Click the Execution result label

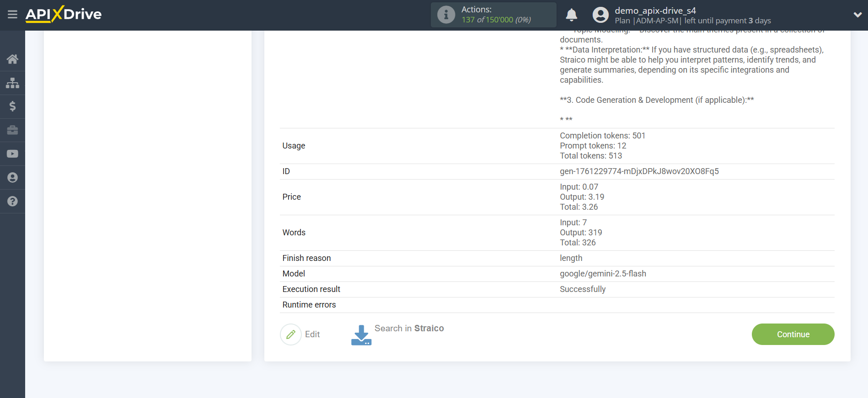[x=311, y=289]
